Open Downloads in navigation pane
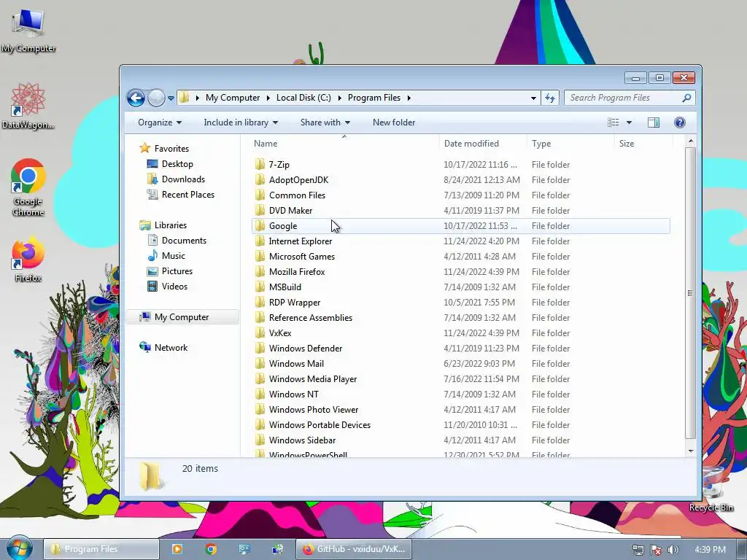The width and height of the screenshot is (747, 560). click(183, 179)
